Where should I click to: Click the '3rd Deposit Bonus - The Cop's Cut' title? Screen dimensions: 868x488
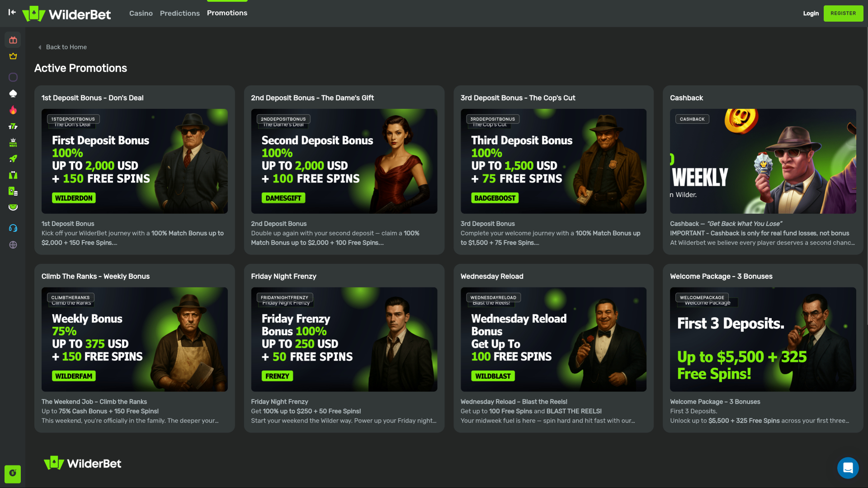[518, 98]
